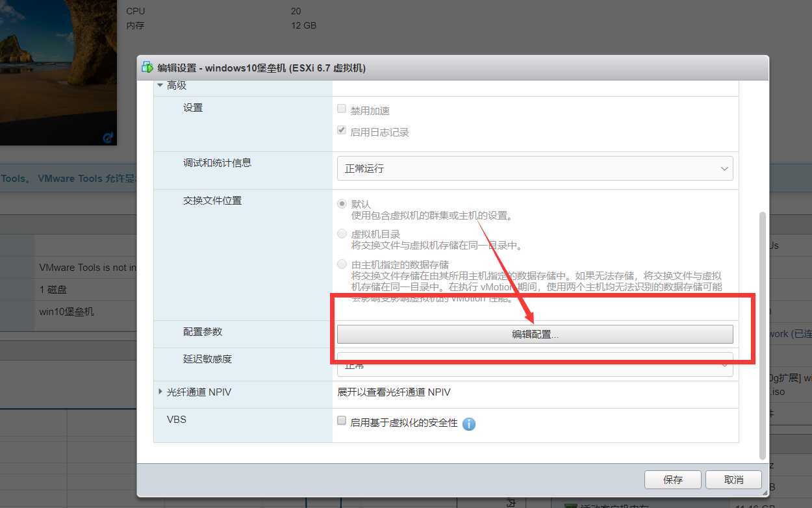The image size is (812, 508).
Task: Click the VM icon in dialog title
Action: pos(147,68)
